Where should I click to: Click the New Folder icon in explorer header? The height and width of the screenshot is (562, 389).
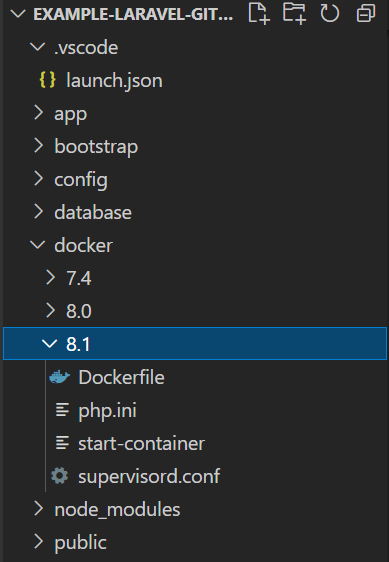[294, 14]
